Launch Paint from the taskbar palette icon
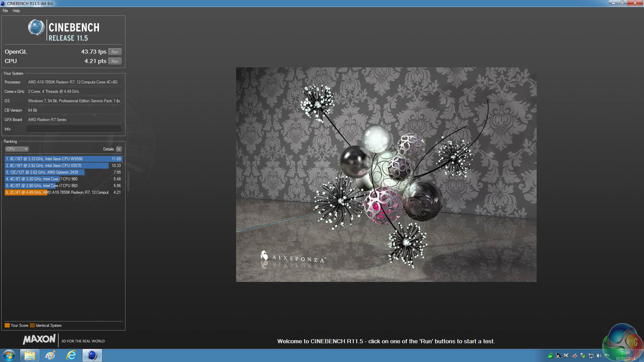 (x=50, y=355)
